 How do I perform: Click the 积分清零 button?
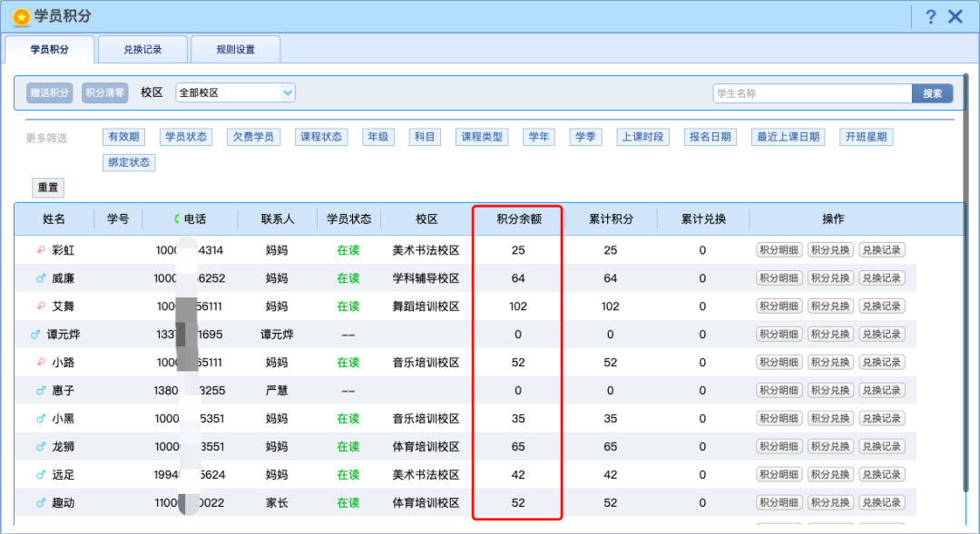click(x=104, y=93)
